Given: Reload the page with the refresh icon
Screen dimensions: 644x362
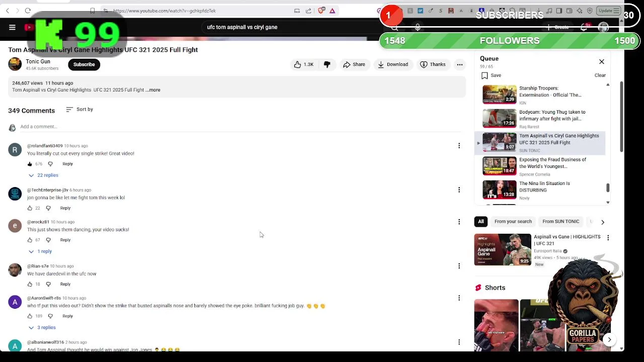Looking at the screenshot, I should coord(28,11).
